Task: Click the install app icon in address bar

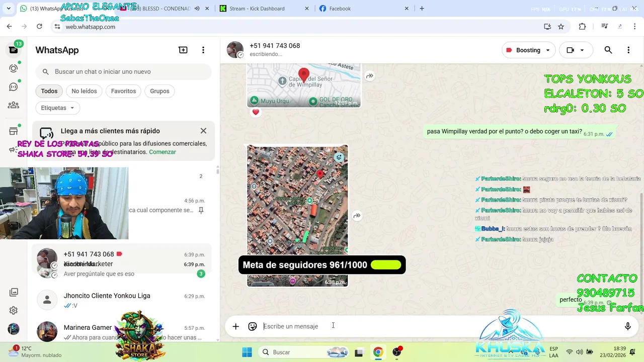Action: (x=547, y=27)
